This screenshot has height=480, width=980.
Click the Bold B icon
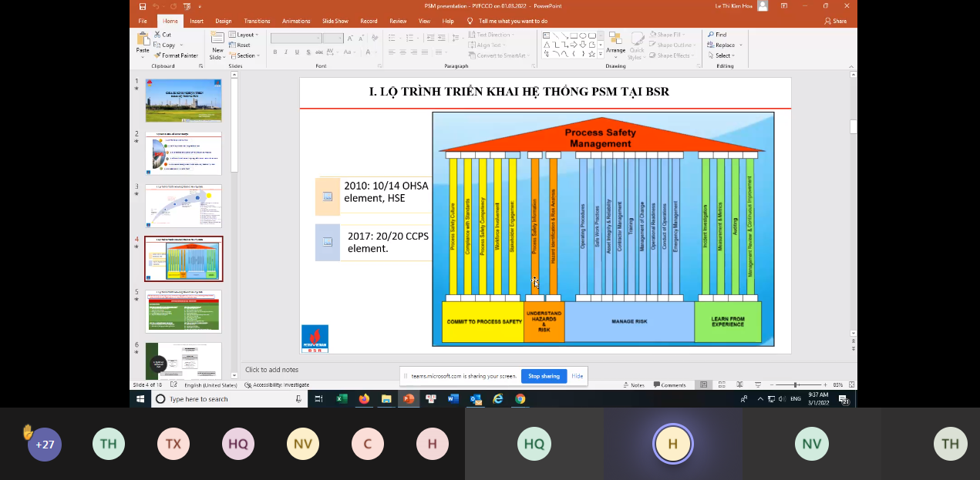[275, 52]
